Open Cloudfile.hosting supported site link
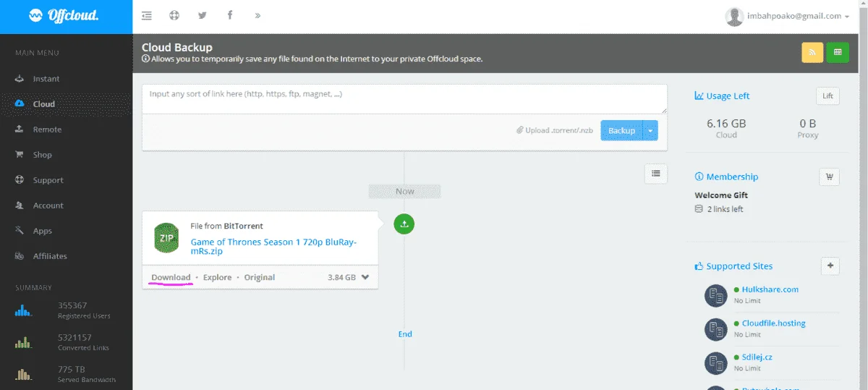Screen dimensions: 868x390 (x=774, y=323)
